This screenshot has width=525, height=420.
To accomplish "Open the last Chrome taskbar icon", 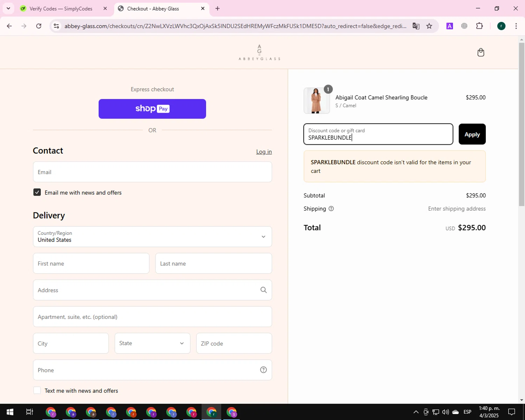I will click(232, 412).
